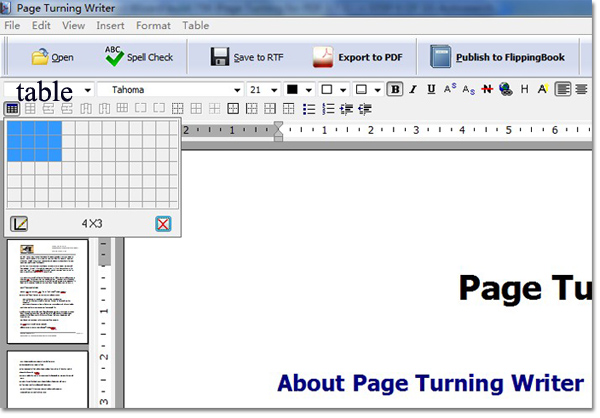Click the paragraph background color swatch
Screen dimensions: 600x418
(361, 90)
